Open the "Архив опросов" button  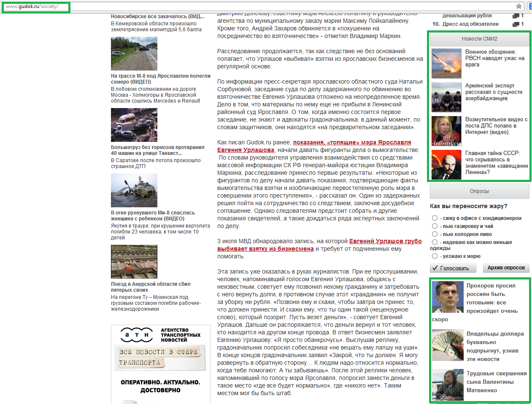[506, 268]
